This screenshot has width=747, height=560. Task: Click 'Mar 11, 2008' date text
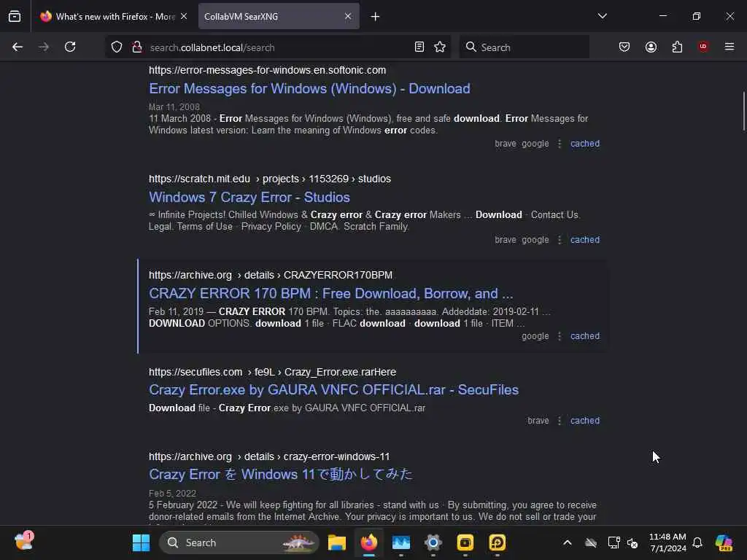click(x=174, y=106)
